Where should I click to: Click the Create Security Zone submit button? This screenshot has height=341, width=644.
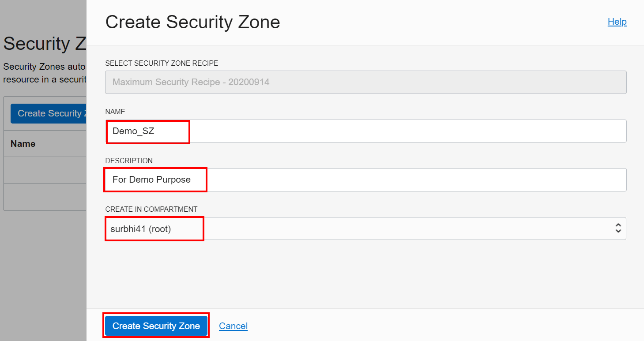tap(156, 326)
